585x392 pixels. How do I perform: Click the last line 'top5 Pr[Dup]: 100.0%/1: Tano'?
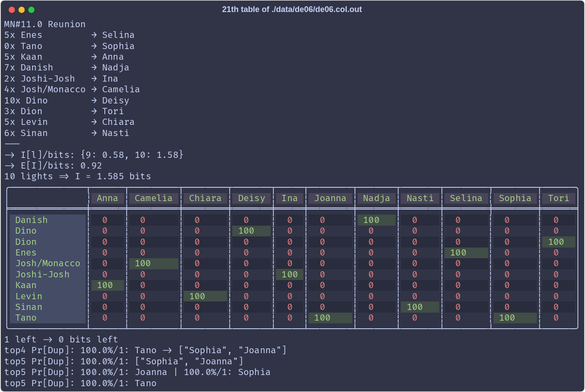click(81, 383)
